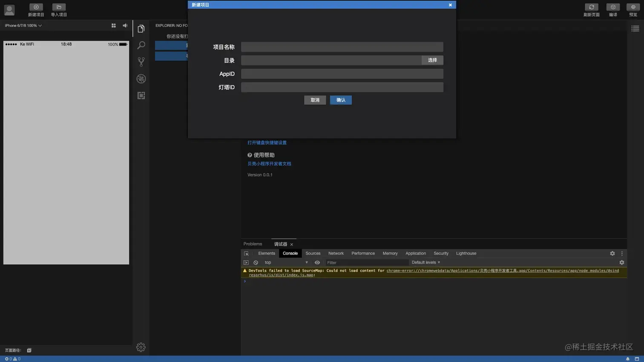The width and height of the screenshot is (644, 362).
Task: Click the 导入项目 toolbar button
Action: click(59, 10)
